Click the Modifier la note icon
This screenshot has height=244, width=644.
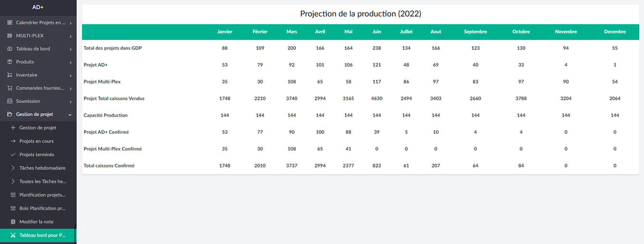pos(13,222)
